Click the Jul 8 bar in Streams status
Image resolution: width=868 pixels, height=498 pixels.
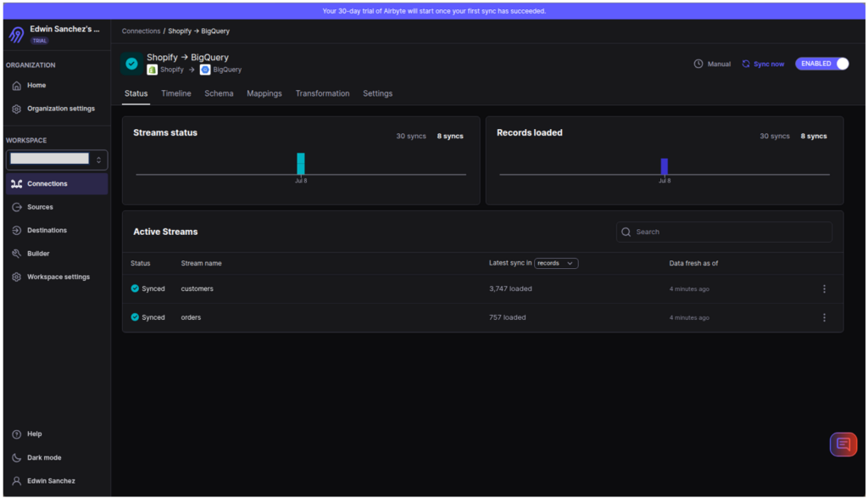pos(301,164)
